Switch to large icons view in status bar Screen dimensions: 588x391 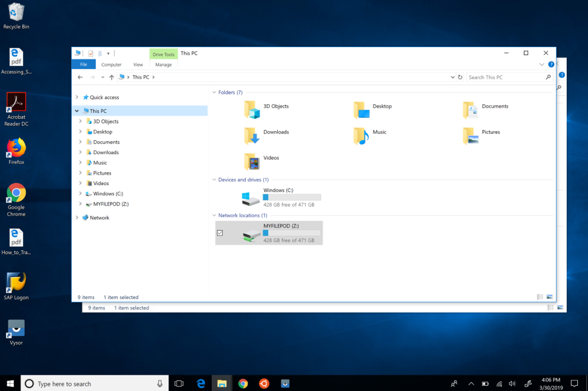pyautogui.click(x=550, y=297)
